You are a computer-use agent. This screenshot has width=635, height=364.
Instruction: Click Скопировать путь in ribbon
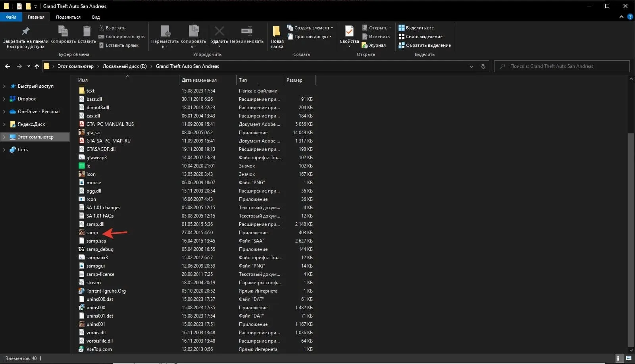coord(121,37)
